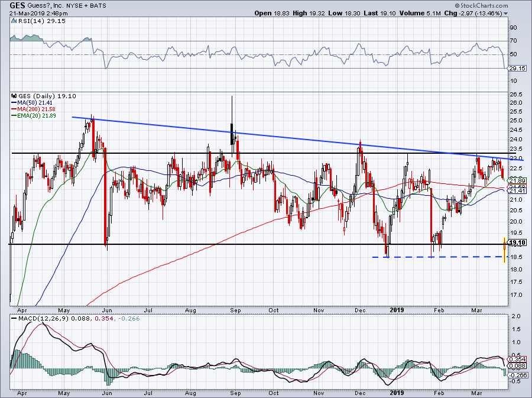The width and height of the screenshot is (532, 398).
Task: Click the 20.0 label on price axis
Action: 515,222
